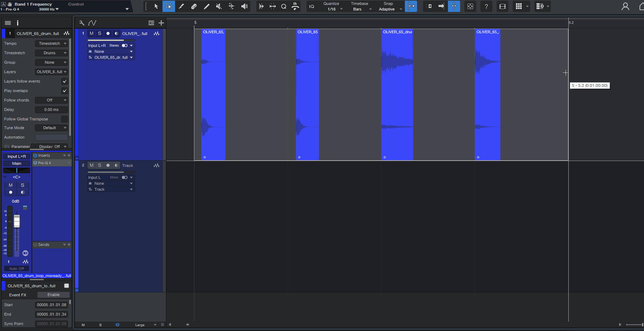Open the help question mark
Image resolution: width=644 pixels, height=331 pixels.
[x=486, y=6]
